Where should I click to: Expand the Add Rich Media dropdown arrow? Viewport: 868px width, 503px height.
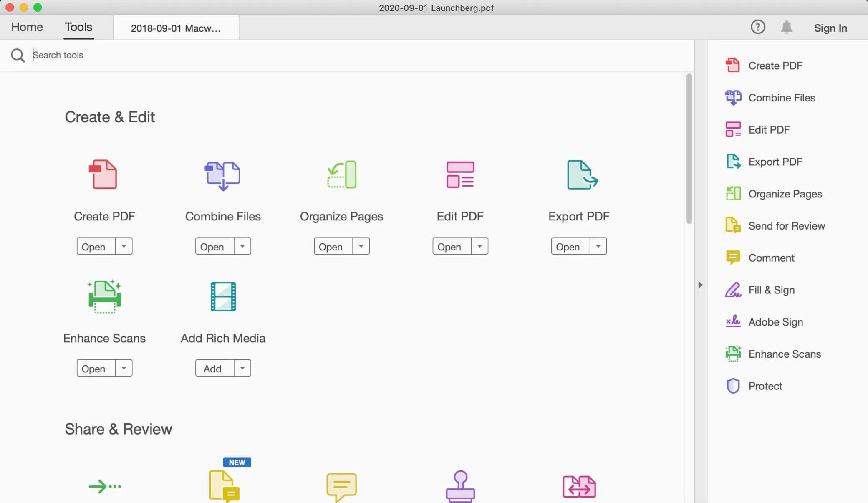click(x=242, y=368)
